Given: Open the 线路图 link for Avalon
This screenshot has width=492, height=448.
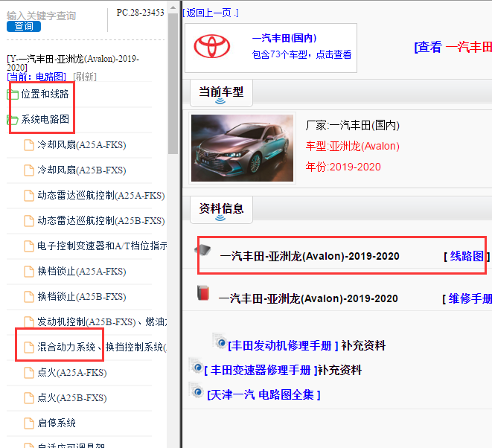Looking at the screenshot, I should click(x=467, y=256).
